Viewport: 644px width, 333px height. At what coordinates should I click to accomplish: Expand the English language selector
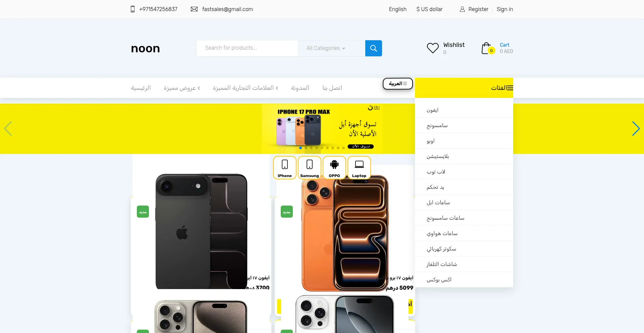point(398,9)
